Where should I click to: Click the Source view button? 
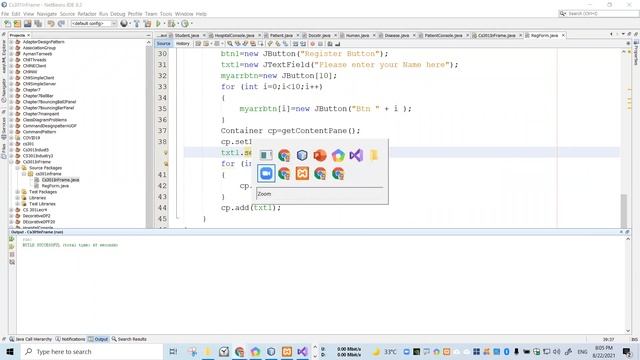click(x=163, y=44)
